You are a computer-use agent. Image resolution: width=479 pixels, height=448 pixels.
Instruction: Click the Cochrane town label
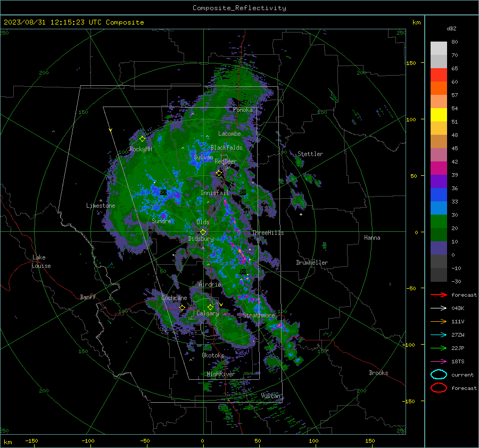point(174,298)
